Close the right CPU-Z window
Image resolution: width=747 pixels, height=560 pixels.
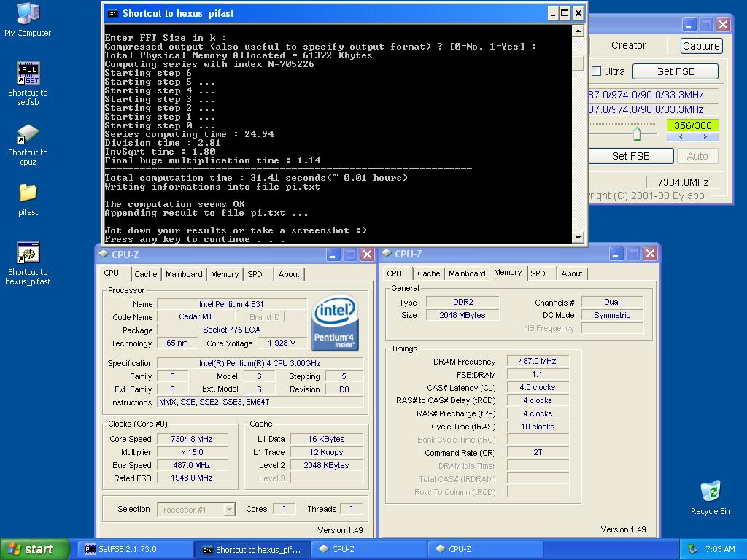[650, 253]
